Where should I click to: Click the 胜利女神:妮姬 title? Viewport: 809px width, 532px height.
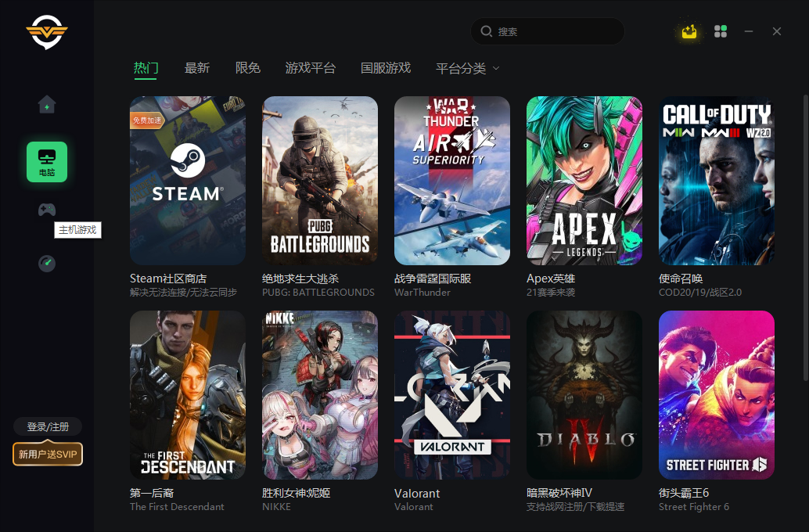coord(297,493)
